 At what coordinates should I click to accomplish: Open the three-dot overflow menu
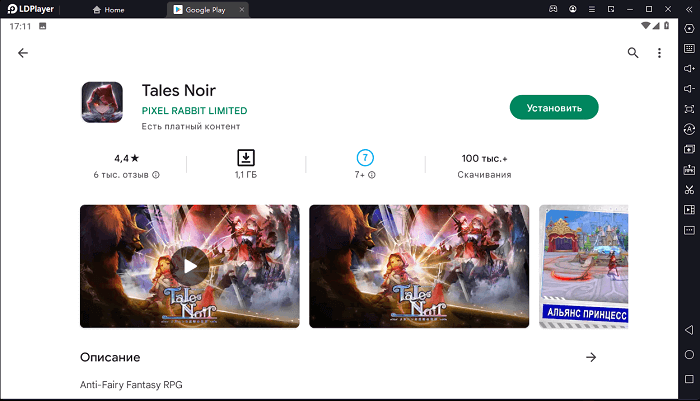point(659,53)
